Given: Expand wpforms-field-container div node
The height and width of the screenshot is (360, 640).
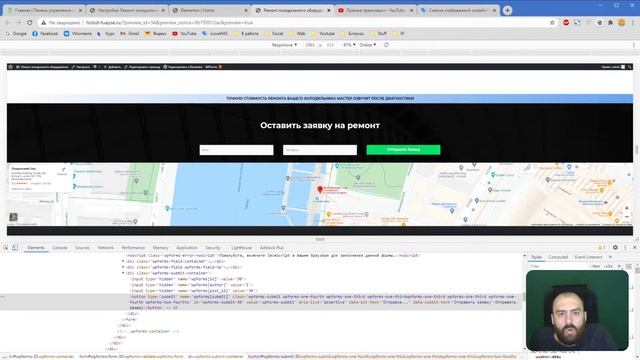Looking at the screenshot, I should pyautogui.click(x=123, y=261).
